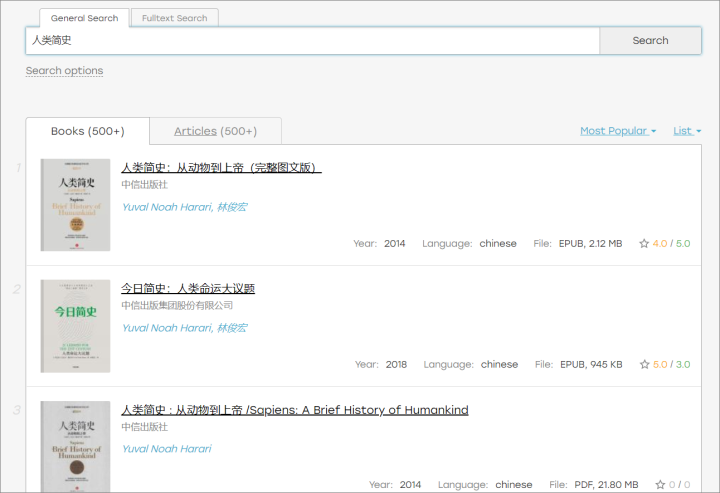720x493 pixels.
Task: Open the List view dropdown
Action: 687,131
